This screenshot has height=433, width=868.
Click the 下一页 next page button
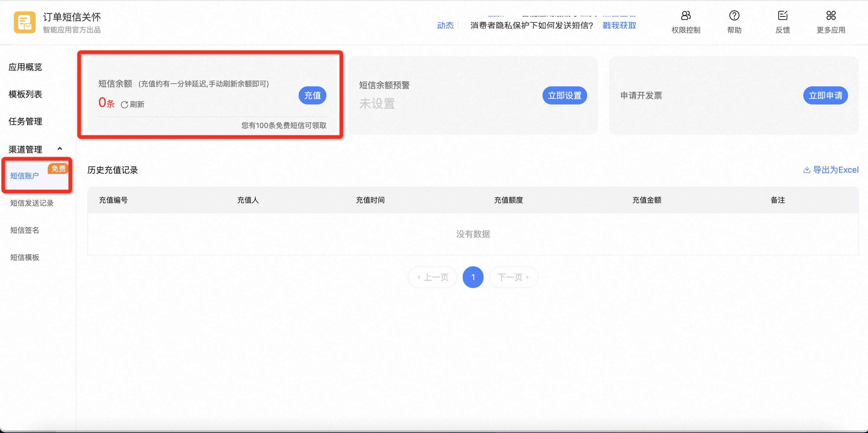(513, 277)
